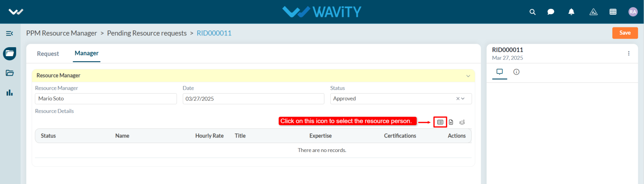Click the Save button

coord(625,33)
